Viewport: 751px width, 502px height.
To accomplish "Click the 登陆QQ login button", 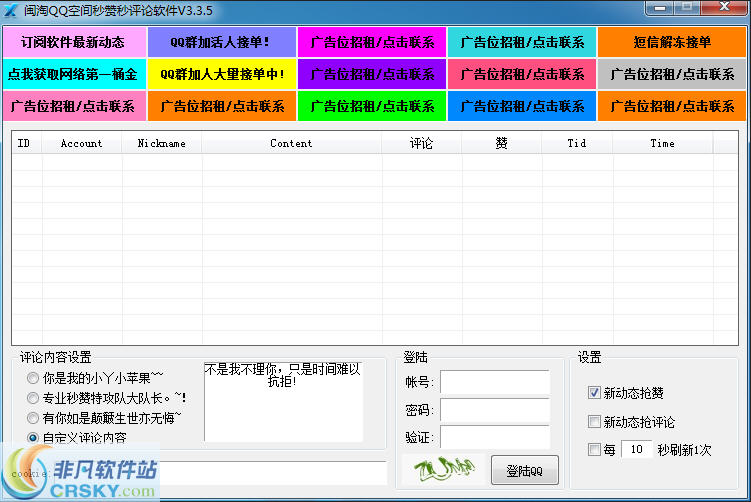I will point(524,470).
